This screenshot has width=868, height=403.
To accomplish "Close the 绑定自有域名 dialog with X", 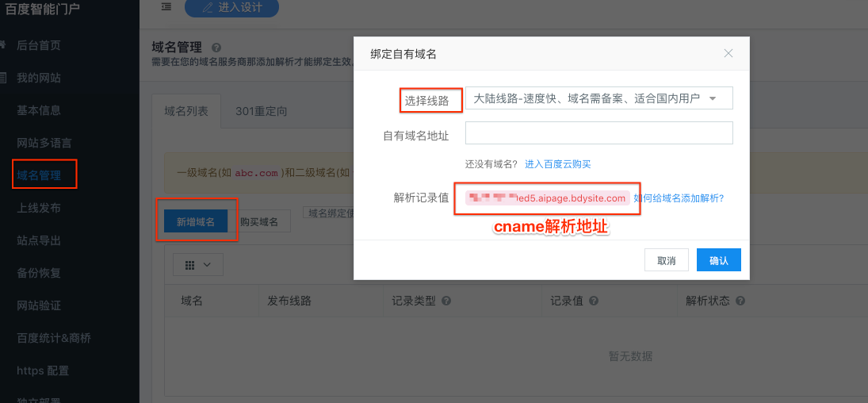I will (x=728, y=53).
